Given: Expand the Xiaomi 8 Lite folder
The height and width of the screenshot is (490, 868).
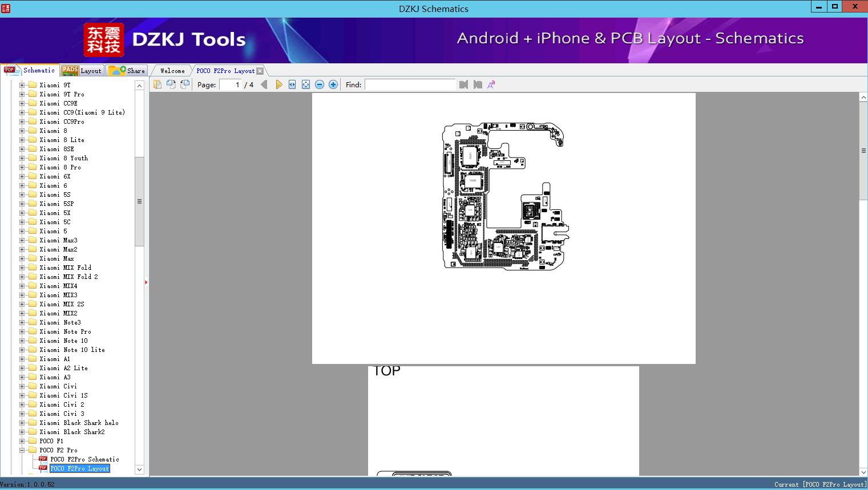Looking at the screenshot, I should pos(22,140).
